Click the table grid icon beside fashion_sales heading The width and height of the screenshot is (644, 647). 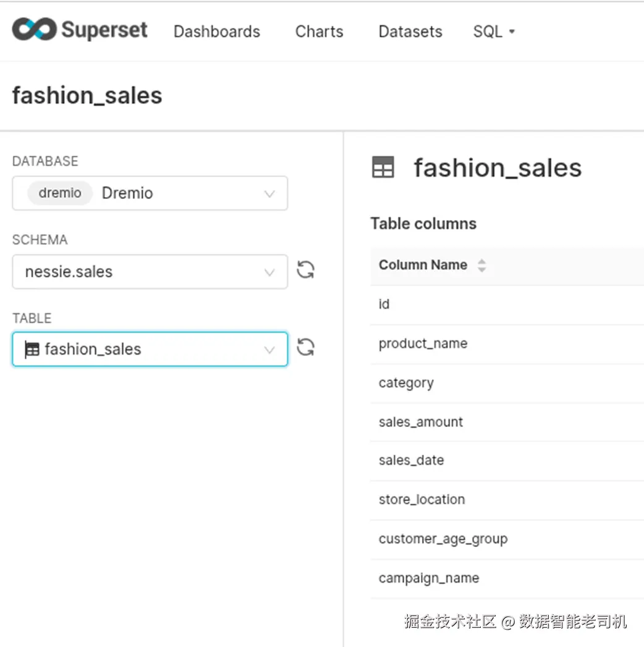point(383,167)
